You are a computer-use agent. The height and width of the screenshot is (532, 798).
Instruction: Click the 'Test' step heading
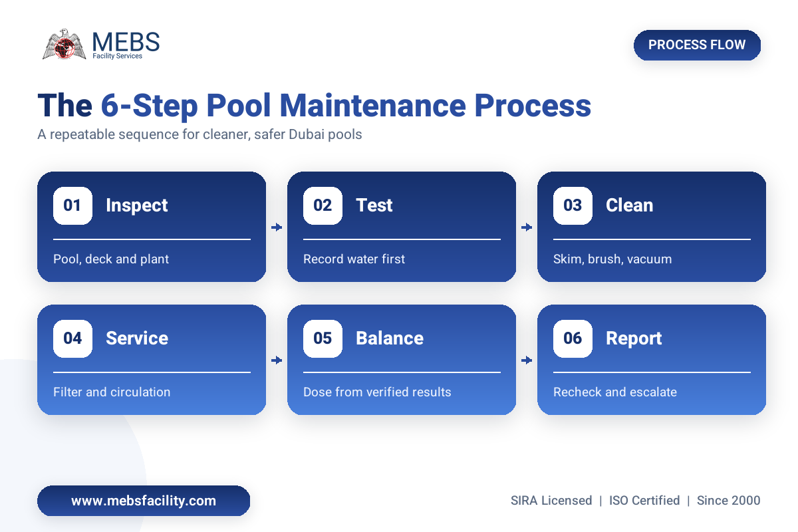pyautogui.click(x=374, y=205)
